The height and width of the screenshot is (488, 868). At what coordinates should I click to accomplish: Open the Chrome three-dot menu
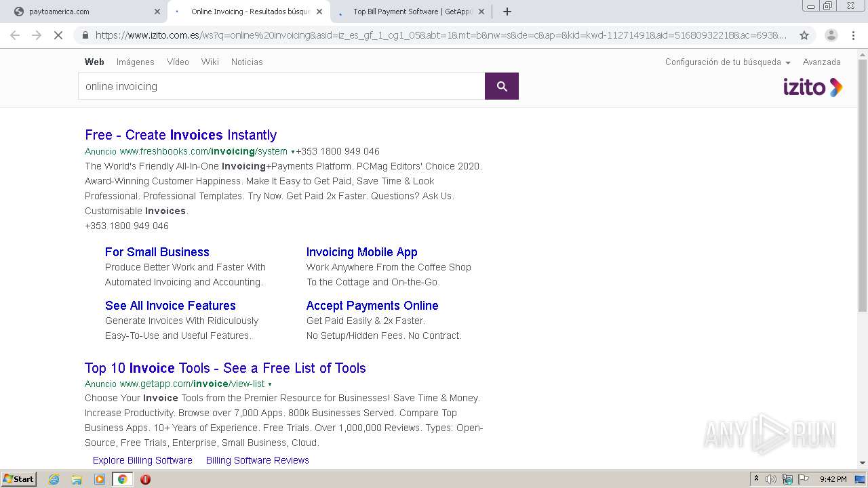point(854,35)
